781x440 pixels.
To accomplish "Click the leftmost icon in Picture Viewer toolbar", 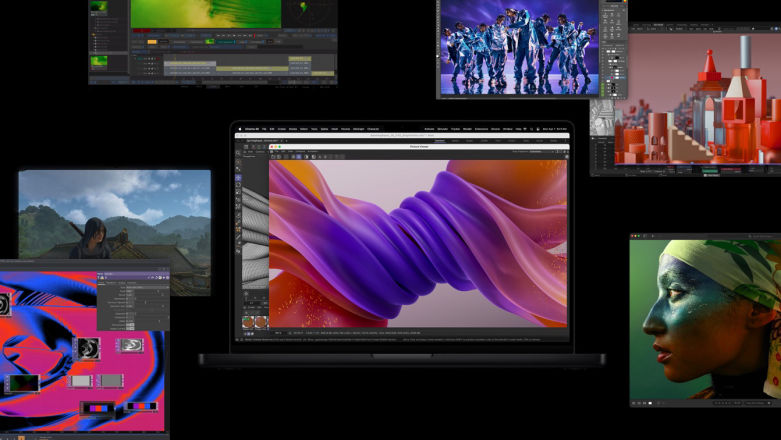I will click(x=273, y=157).
